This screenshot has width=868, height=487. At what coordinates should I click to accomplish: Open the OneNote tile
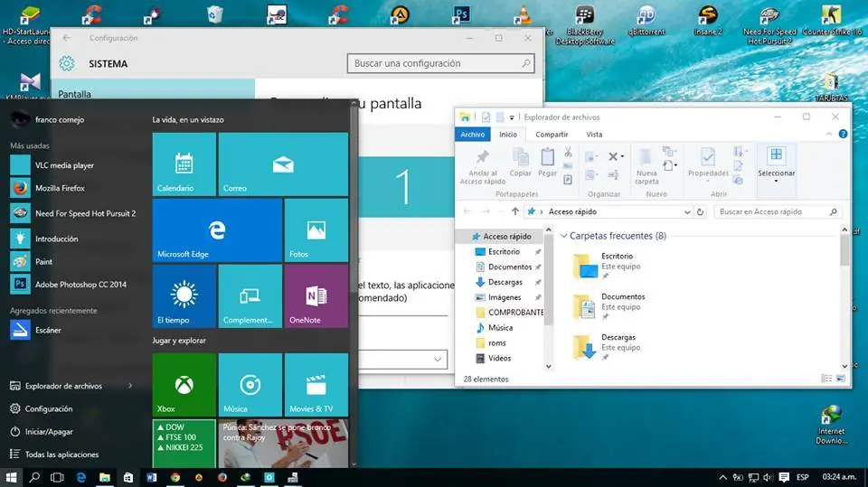(316, 296)
